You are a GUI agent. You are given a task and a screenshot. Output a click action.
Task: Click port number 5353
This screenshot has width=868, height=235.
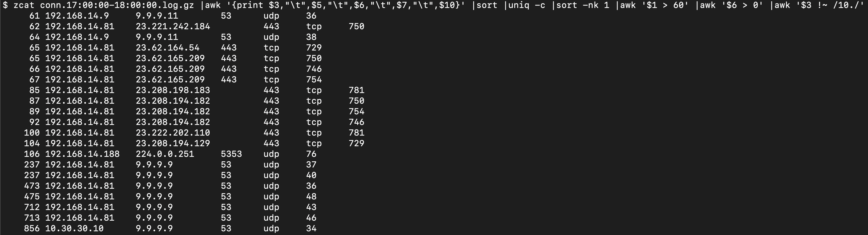click(231, 154)
